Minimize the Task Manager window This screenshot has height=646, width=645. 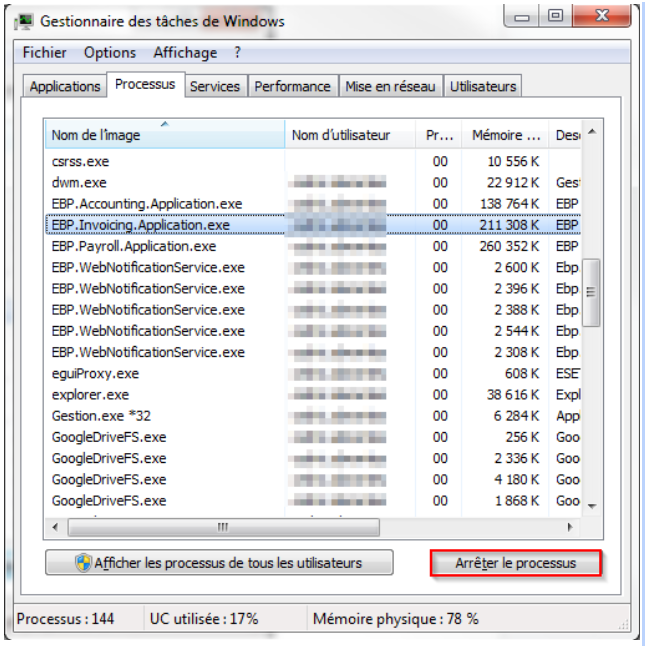(522, 17)
